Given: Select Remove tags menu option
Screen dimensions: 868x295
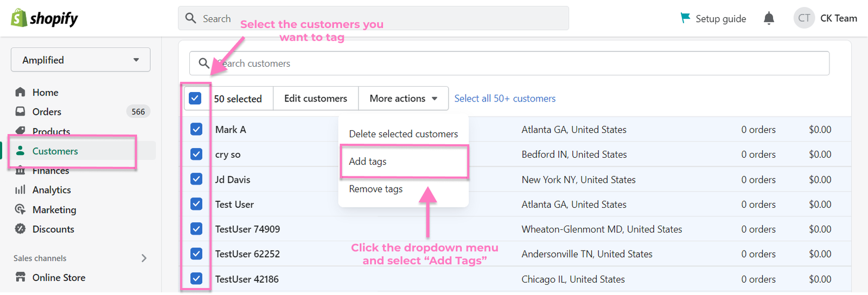Looking at the screenshot, I should 375,189.
